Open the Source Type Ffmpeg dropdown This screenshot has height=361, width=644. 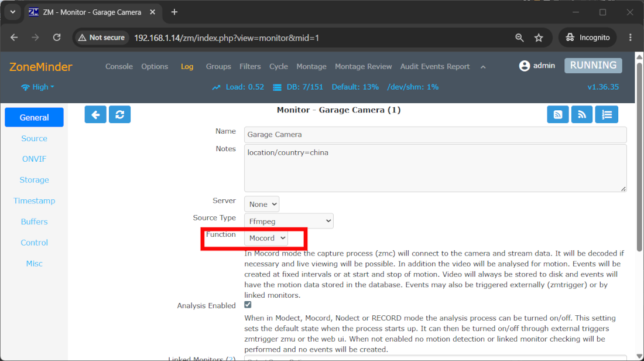click(x=289, y=221)
